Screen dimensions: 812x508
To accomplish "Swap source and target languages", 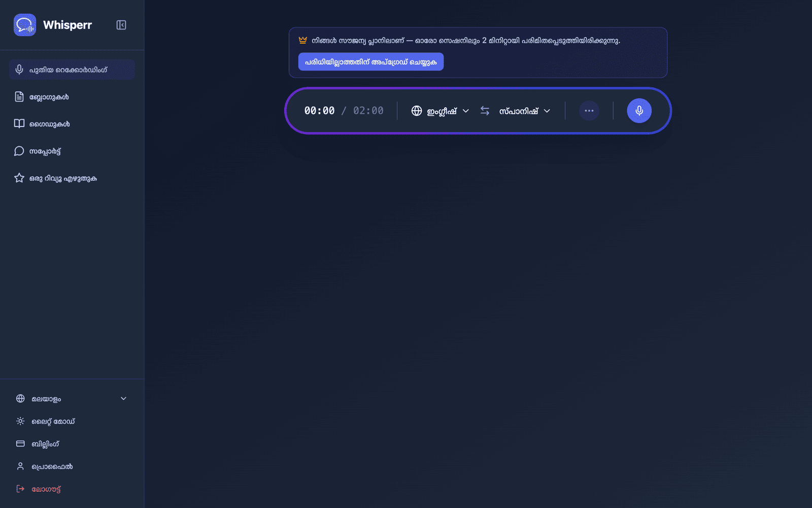I will pos(485,111).
